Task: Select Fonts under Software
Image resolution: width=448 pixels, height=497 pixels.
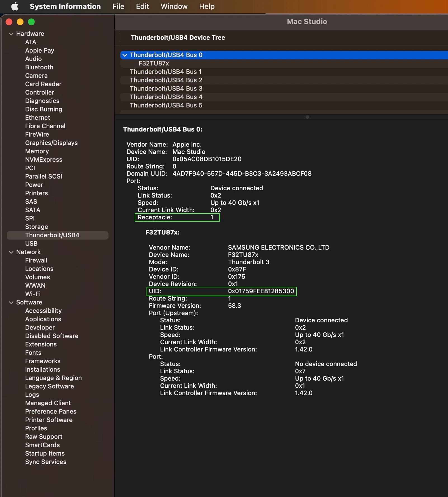Action: tap(33, 353)
